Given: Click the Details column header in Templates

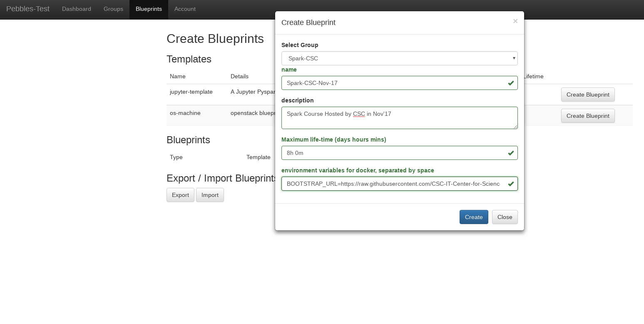Looking at the screenshot, I should coord(239,76).
